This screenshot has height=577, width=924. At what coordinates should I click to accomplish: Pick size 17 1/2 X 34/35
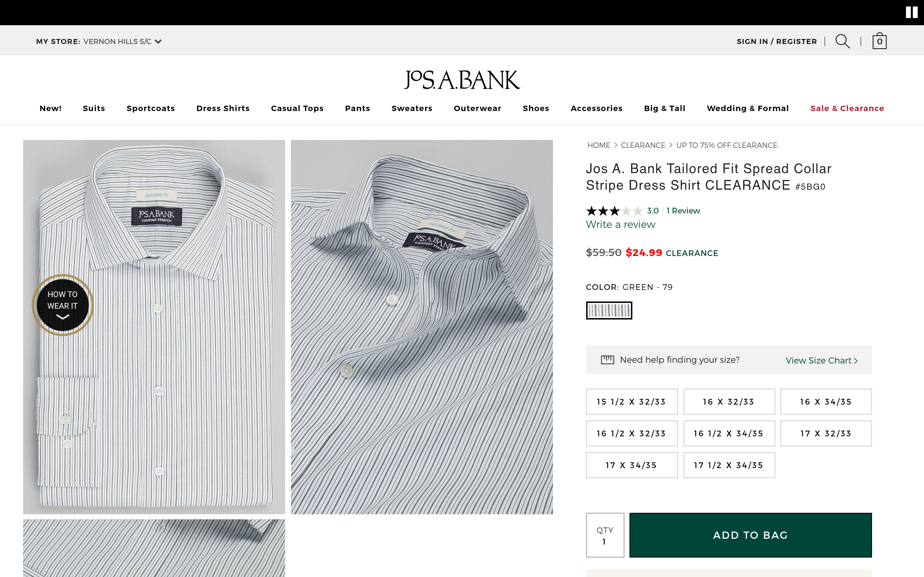tap(729, 465)
